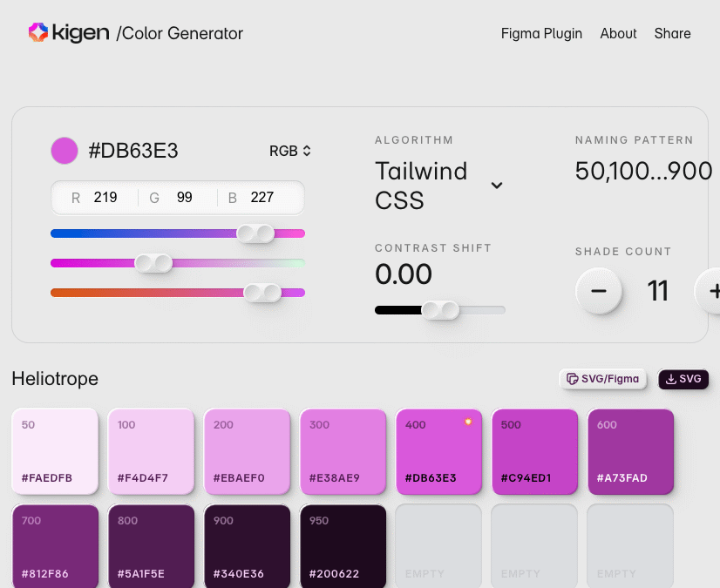Select the 950 shade #200622 swatch
Viewport: 720px width, 588px height.
[343, 546]
